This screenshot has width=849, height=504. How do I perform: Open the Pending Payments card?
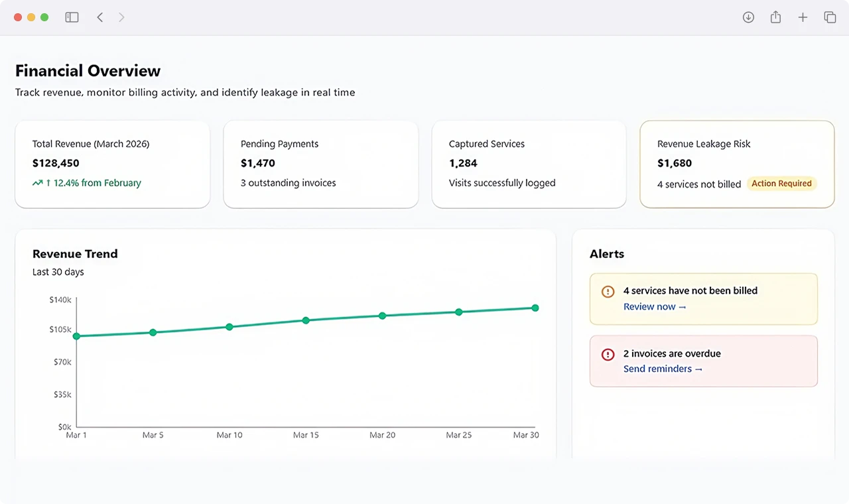(321, 164)
